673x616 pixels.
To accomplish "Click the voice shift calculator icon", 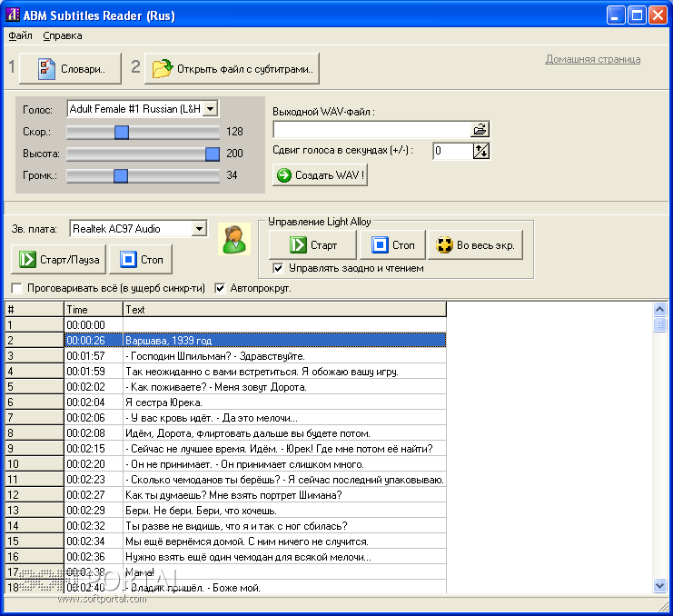I will [x=481, y=151].
